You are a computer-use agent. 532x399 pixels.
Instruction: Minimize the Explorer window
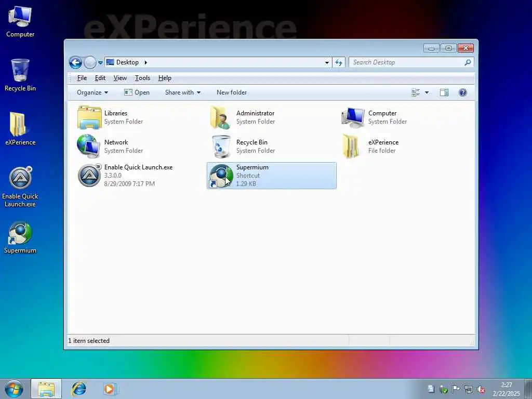[x=431, y=48]
